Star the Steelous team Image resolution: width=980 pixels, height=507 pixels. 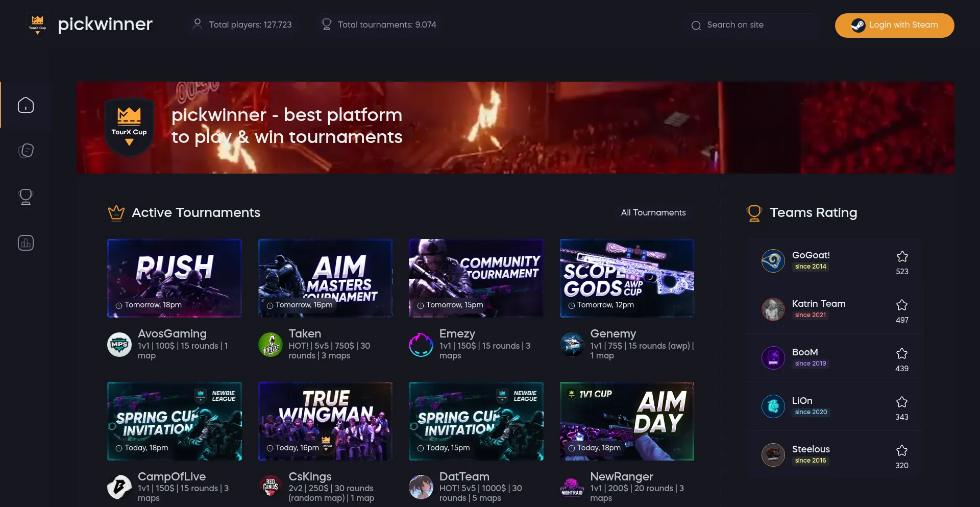pyautogui.click(x=902, y=450)
